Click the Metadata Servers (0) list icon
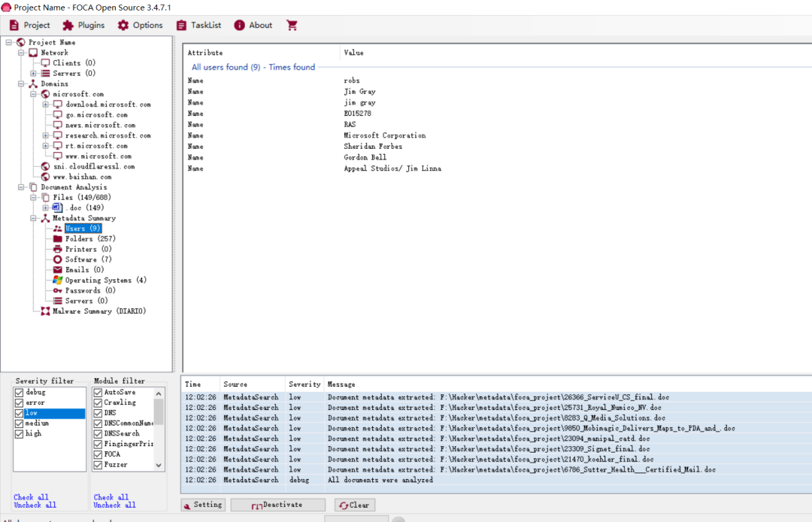The height and width of the screenshot is (522, 812). coord(57,301)
